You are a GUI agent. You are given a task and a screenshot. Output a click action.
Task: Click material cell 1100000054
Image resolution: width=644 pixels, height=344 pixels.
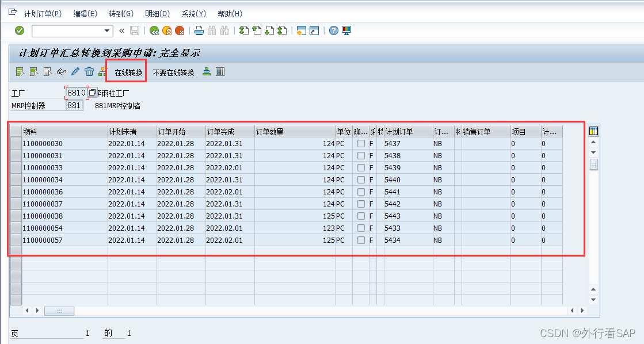point(64,228)
